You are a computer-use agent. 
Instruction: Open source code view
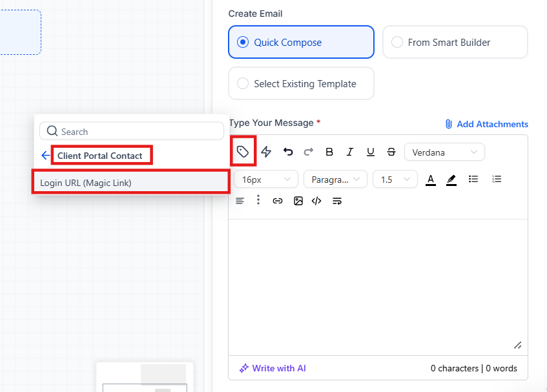(316, 201)
